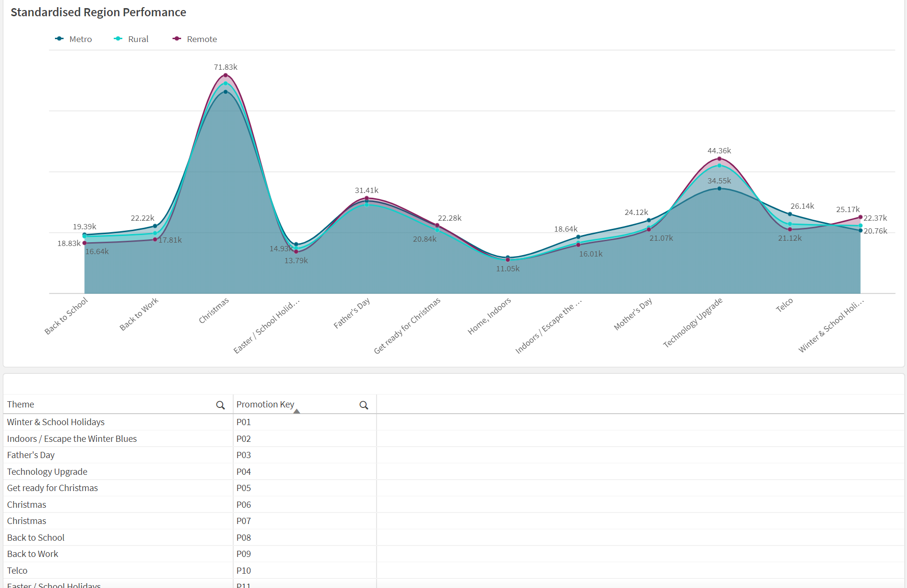Select the Rural legend marker
907x588 pixels.
coord(118,39)
